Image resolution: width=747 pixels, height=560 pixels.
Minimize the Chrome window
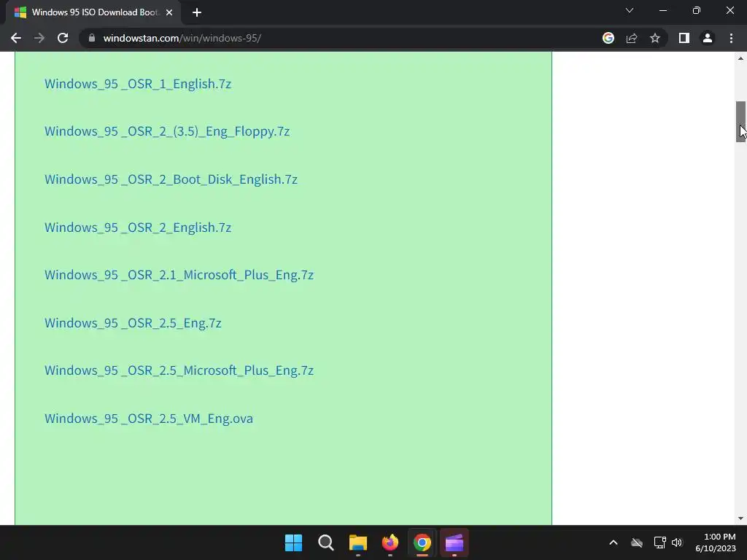pyautogui.click(x=663, y=10)
